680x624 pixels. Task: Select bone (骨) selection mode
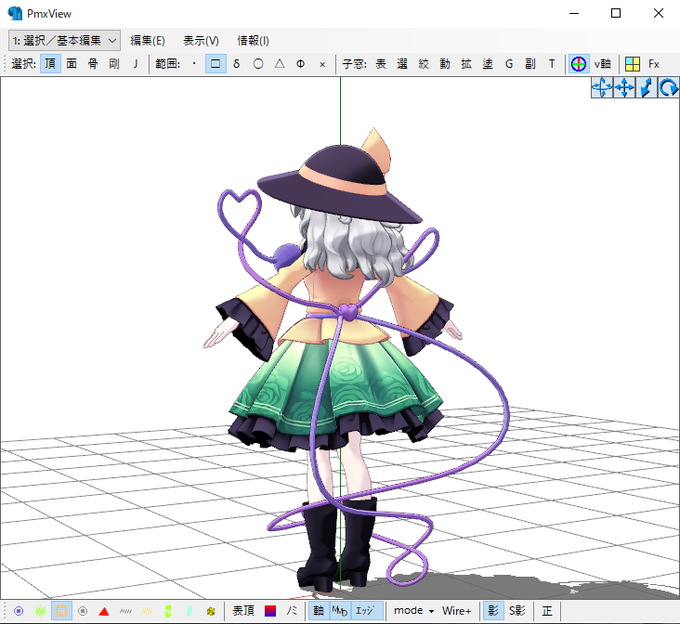(x=93, y=64)
